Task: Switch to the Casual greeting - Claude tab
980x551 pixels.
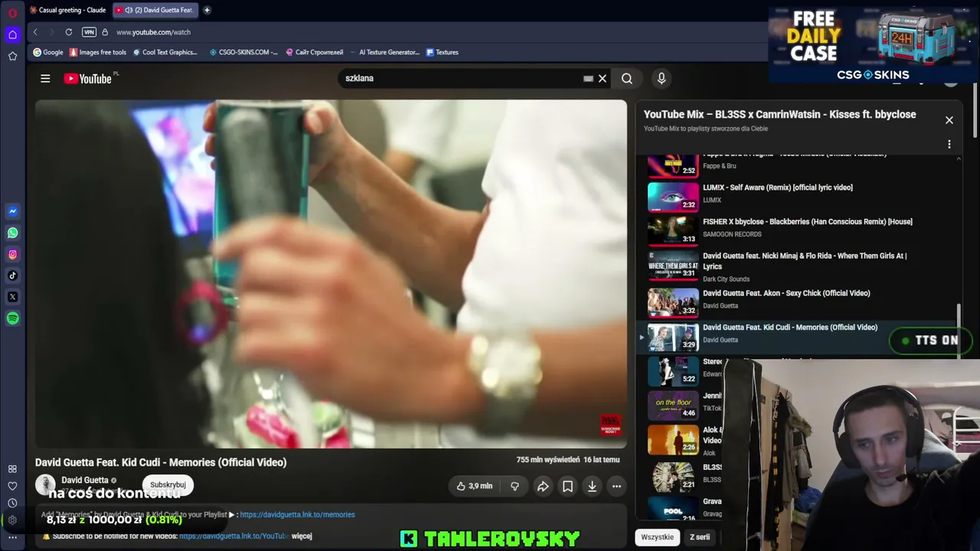Action: [67, 10]
